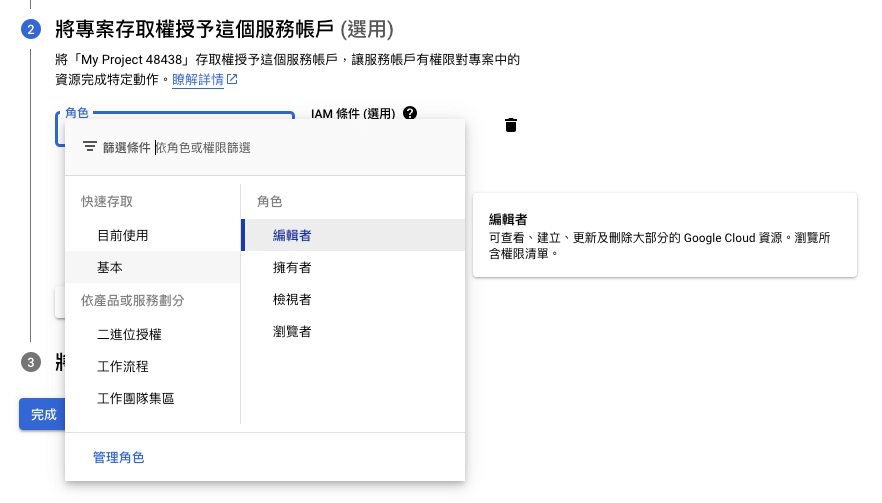The height and width of the screenshot is (503, 882).
Task: Click the step 2 number circle
Action: (x=31, y=30)
